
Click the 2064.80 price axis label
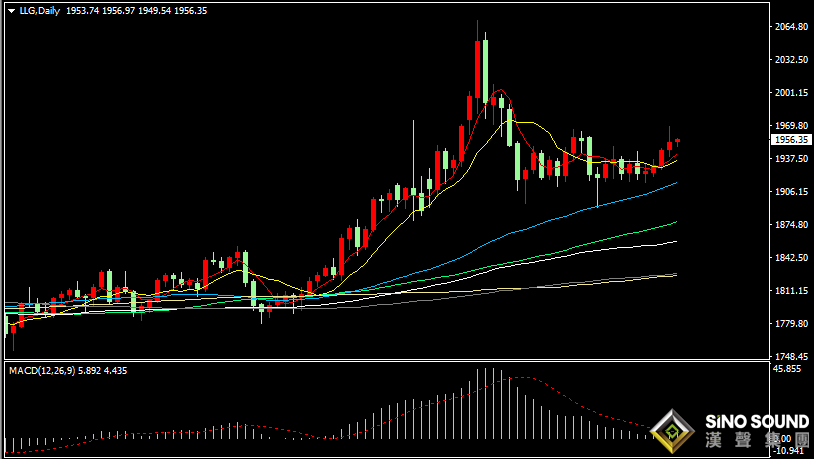[x=792, y=26]
